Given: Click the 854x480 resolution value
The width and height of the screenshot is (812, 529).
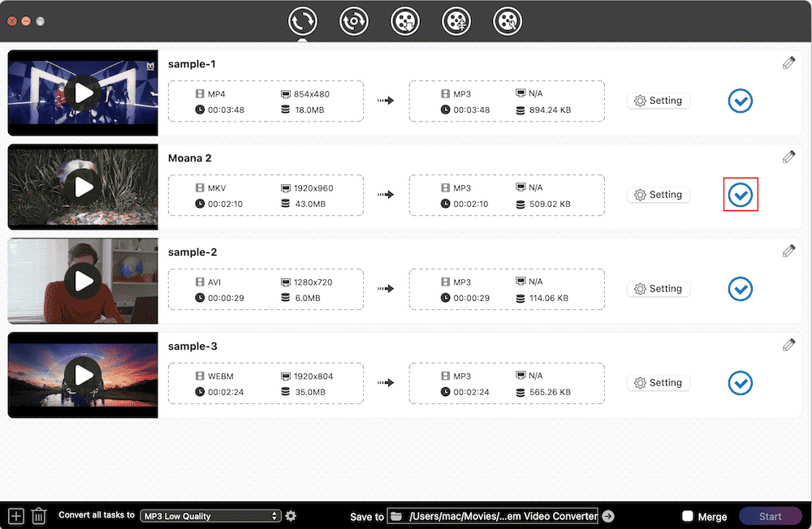Looking at the screenshot, I should click(311, 94).
